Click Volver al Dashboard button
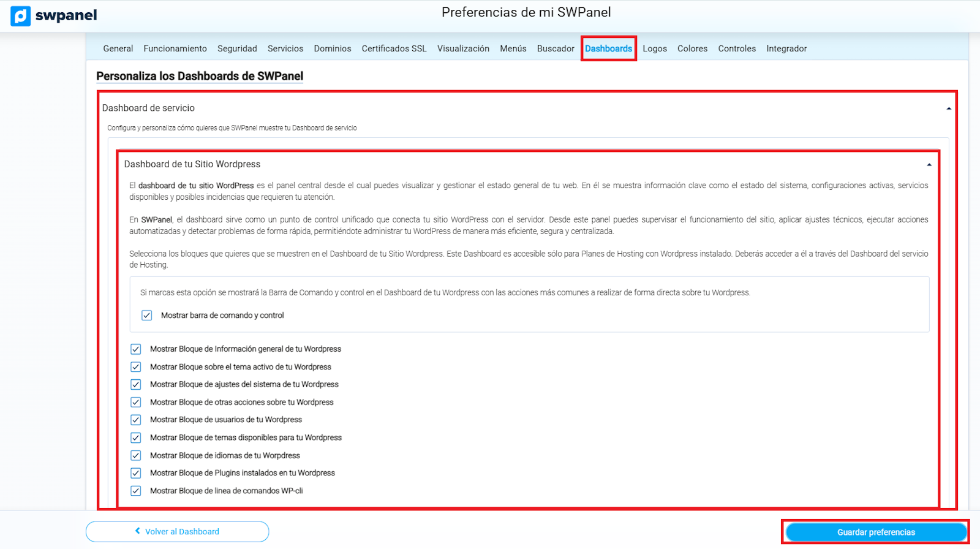 (177, 532)
